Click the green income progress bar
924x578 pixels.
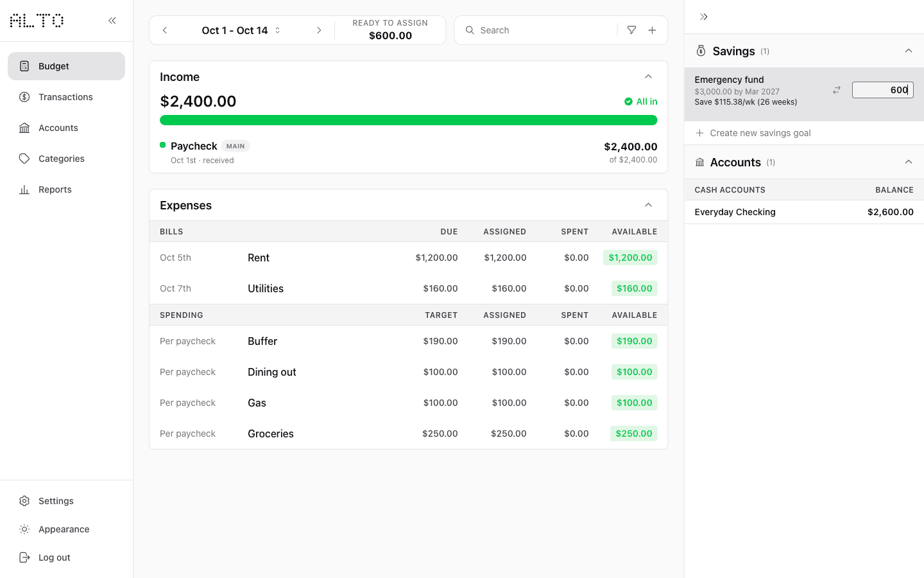tap(408, 120)
